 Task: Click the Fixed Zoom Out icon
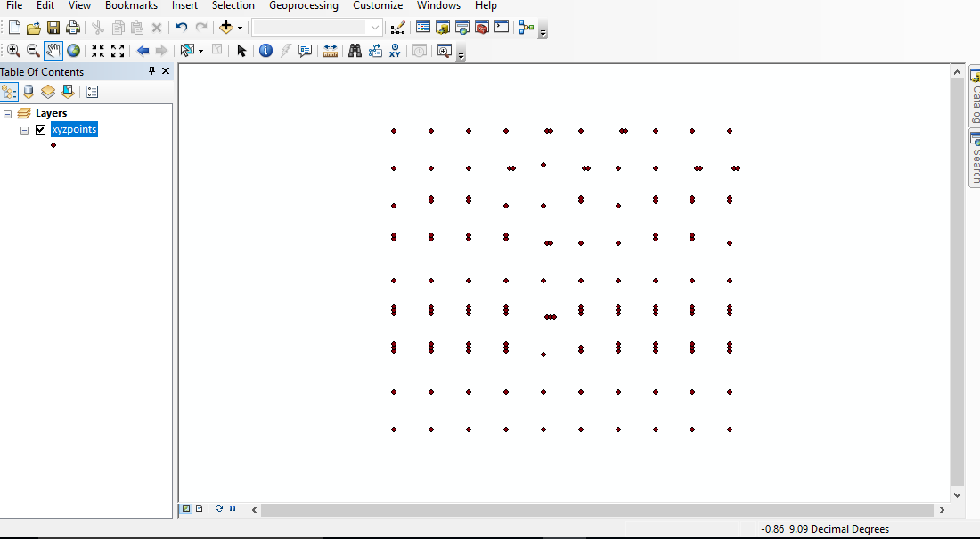[118, 51]
